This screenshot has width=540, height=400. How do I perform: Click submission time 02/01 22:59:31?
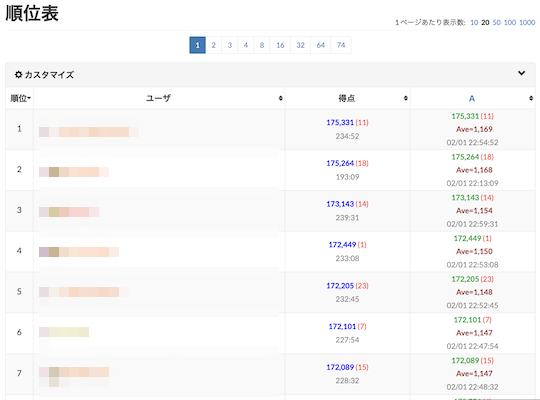click(x=472, y=224)
